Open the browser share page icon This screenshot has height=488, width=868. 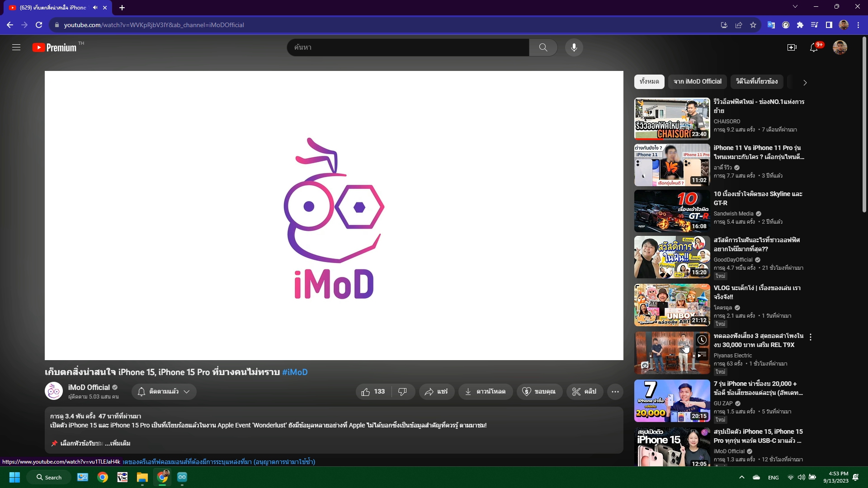(x=738, y=25)
